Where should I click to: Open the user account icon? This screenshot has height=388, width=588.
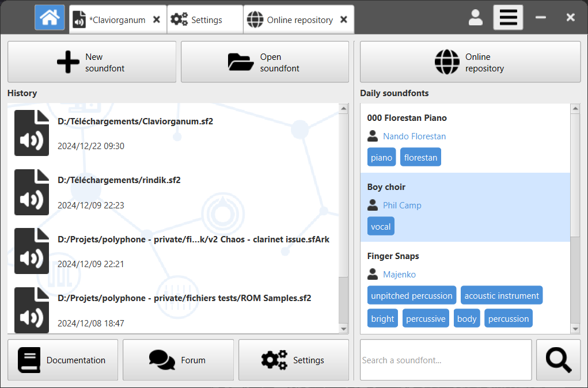click(476, 17)
